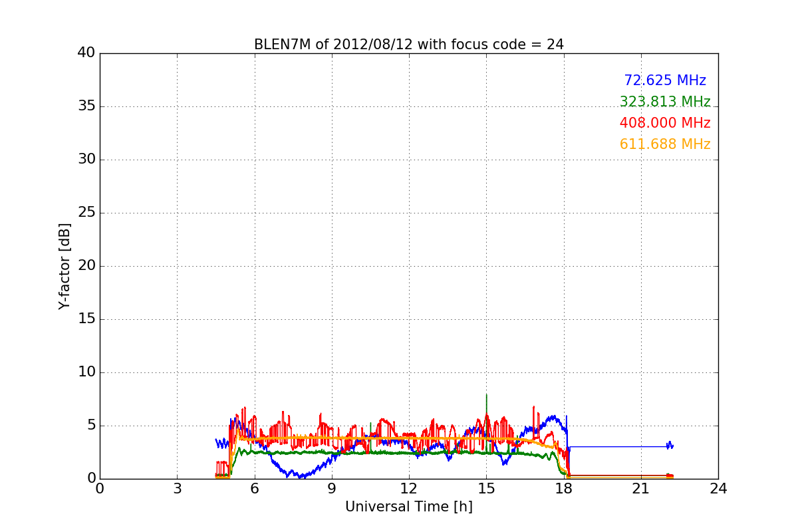Click the plot title 'BLEN7M of 2012/08/12 with focus code = 24'
The width and height of the screenshot is (798, 532).
[409, 45]
